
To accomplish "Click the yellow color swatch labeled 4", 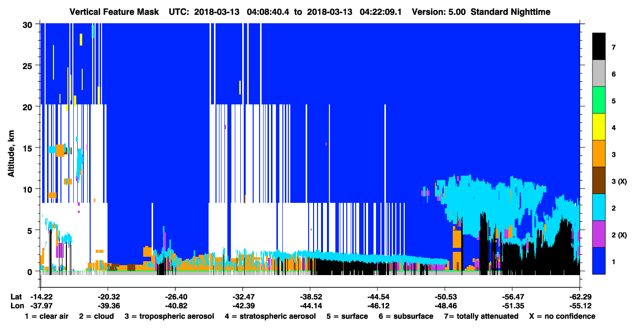I will point(599,127).
